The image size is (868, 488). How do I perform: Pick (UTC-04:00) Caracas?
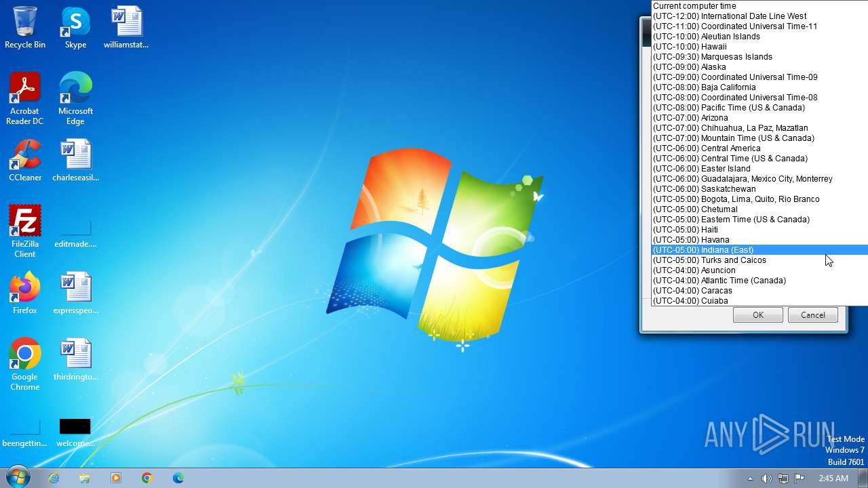click(x=760, y=291)
